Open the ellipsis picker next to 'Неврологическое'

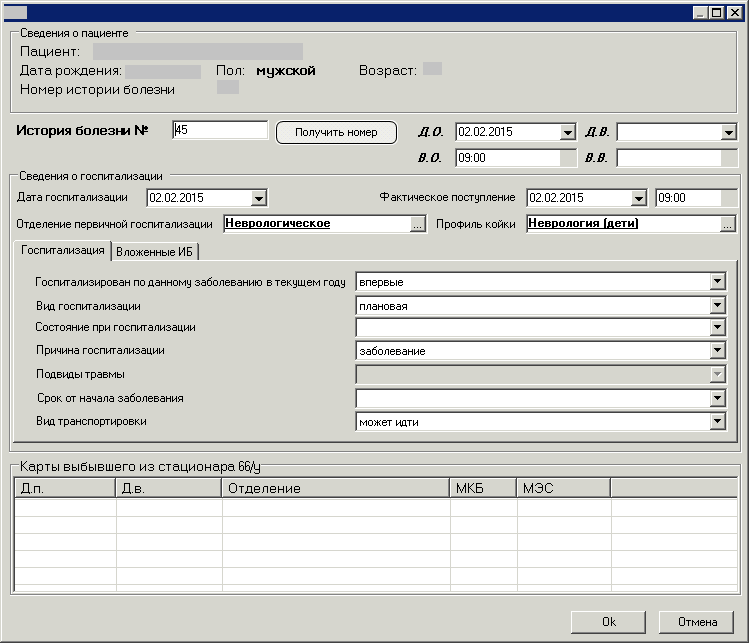click(417, 224)
